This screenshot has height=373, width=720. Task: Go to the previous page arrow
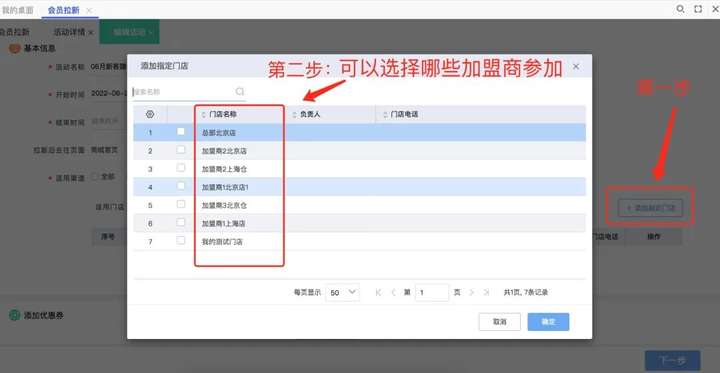pyautogui.click(x=393, y=292)
